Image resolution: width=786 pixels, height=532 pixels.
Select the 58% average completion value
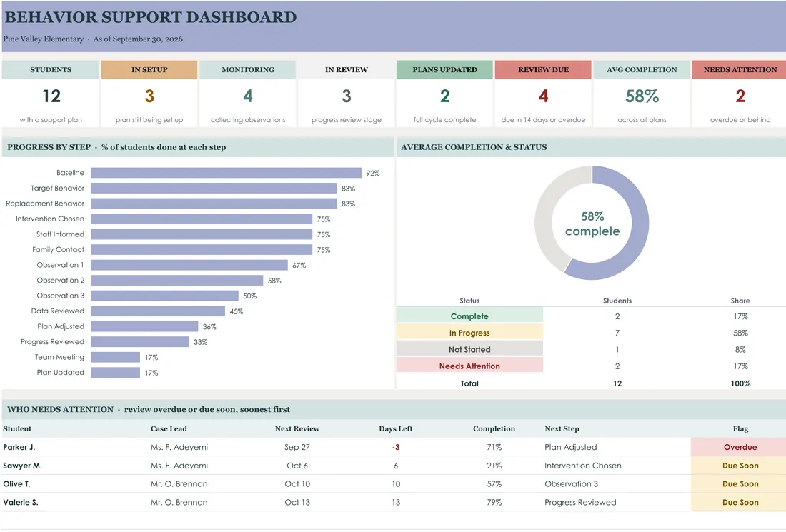click(642, 96)
